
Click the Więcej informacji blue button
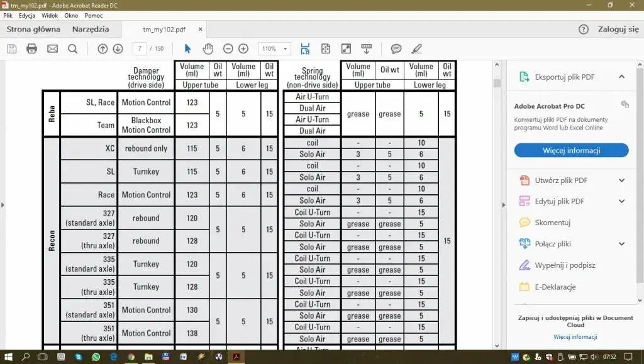[x=571, y=150]
